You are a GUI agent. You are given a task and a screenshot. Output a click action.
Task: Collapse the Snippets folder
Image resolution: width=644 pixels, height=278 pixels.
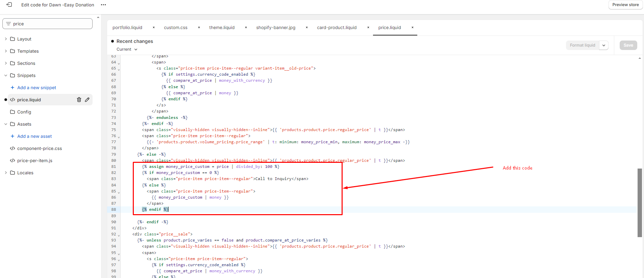[6, 75]
